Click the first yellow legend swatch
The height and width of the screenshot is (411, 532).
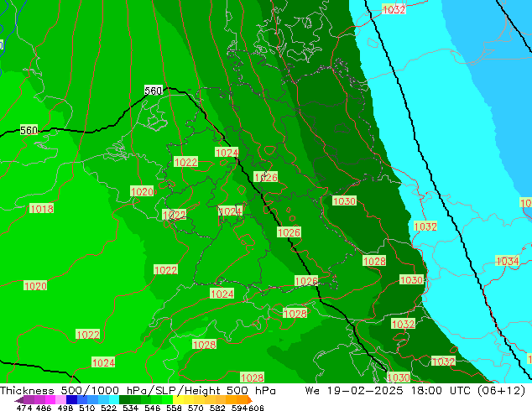[x=179, y=400]
